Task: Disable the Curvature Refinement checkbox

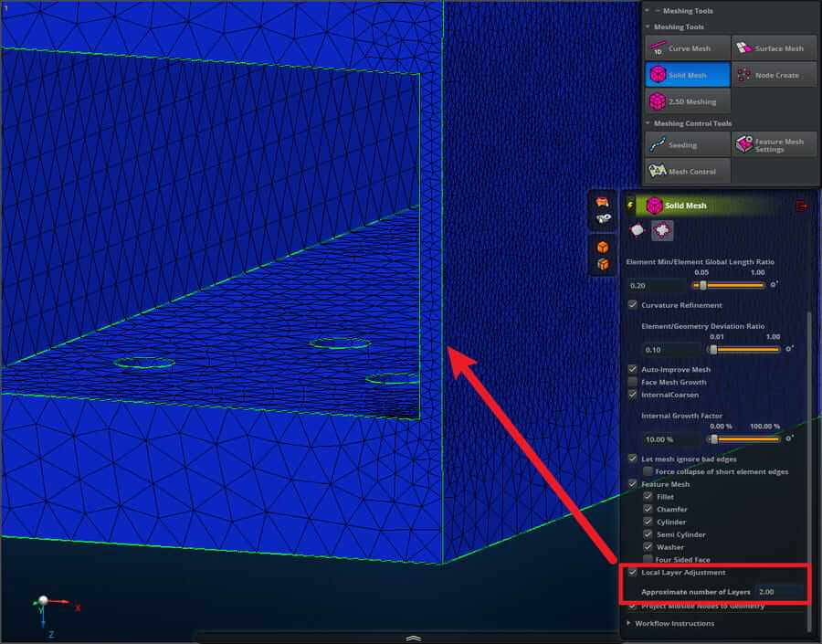Action: [633, 305]
